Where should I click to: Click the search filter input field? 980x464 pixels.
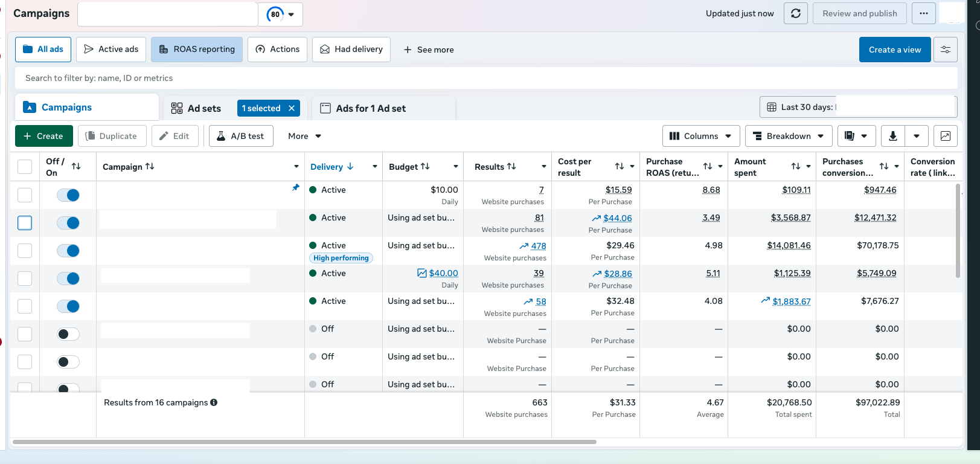click(x=486, y=78)
